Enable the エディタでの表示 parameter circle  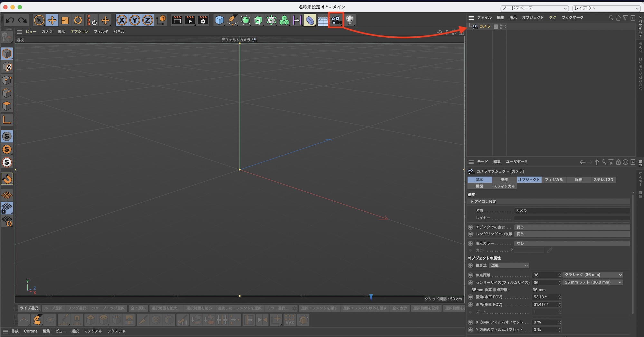pos(470,227)
